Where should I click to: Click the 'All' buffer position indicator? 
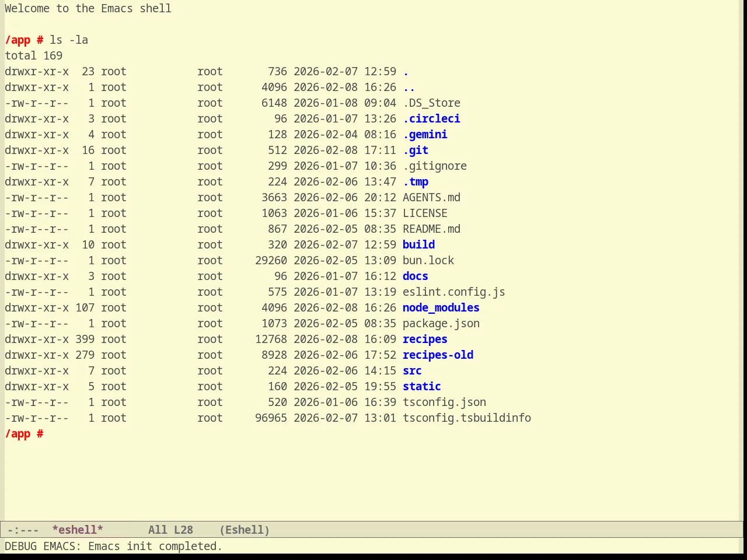pos(158,530)
